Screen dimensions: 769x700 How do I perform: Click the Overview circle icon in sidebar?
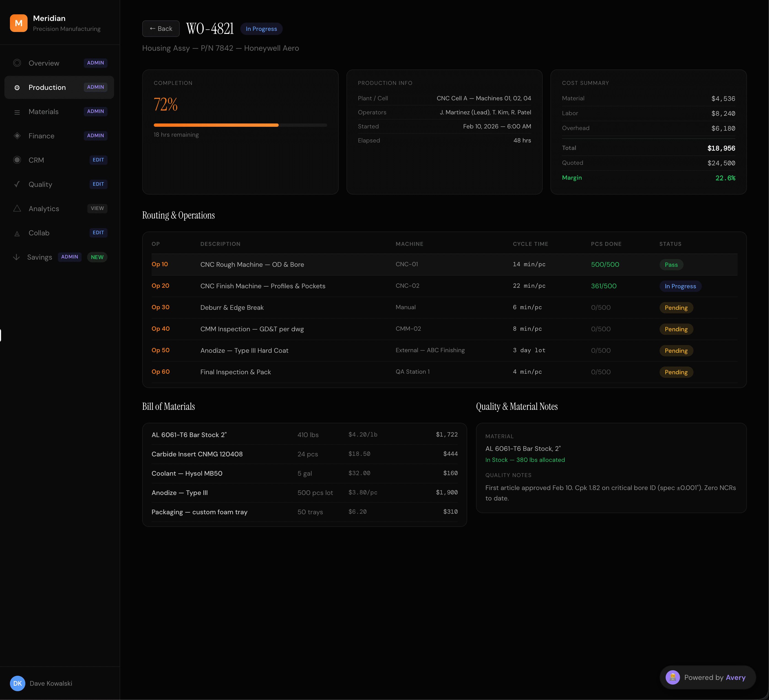pyautogui.click(x=17, y=63)
